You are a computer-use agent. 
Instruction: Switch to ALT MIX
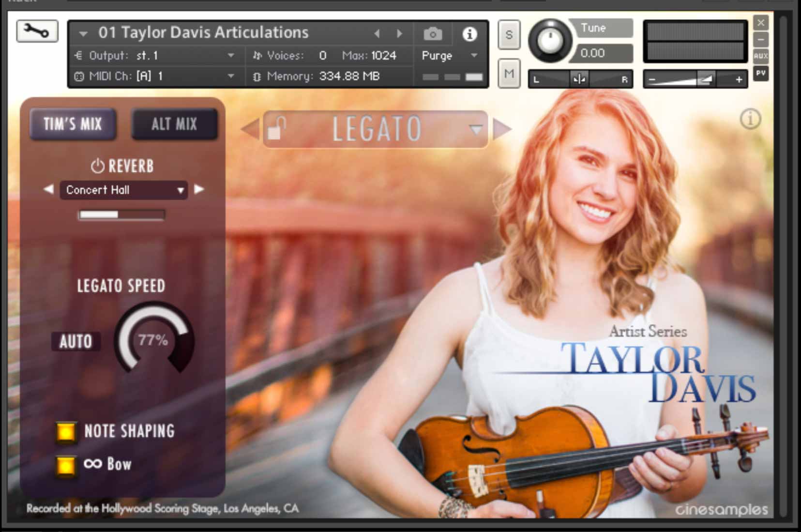(175, 124)
